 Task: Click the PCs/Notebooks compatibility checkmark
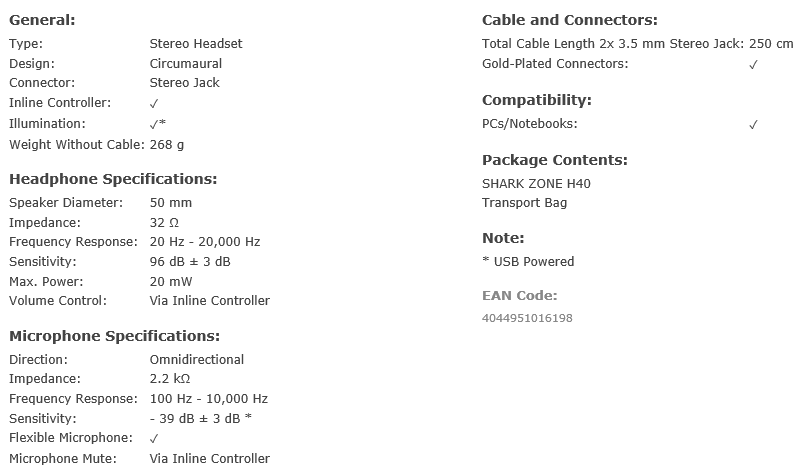point(753,124)
